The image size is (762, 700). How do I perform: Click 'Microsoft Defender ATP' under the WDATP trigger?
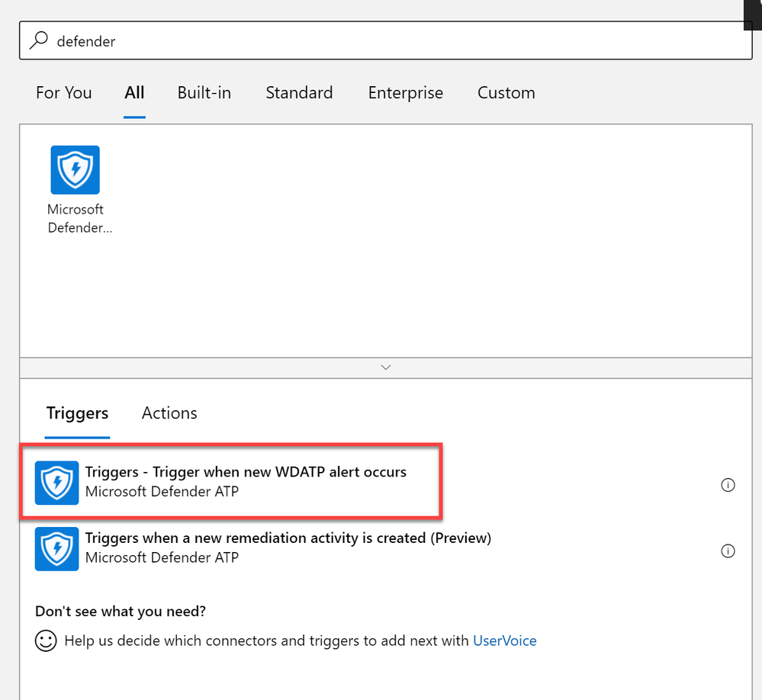[162, 492]
